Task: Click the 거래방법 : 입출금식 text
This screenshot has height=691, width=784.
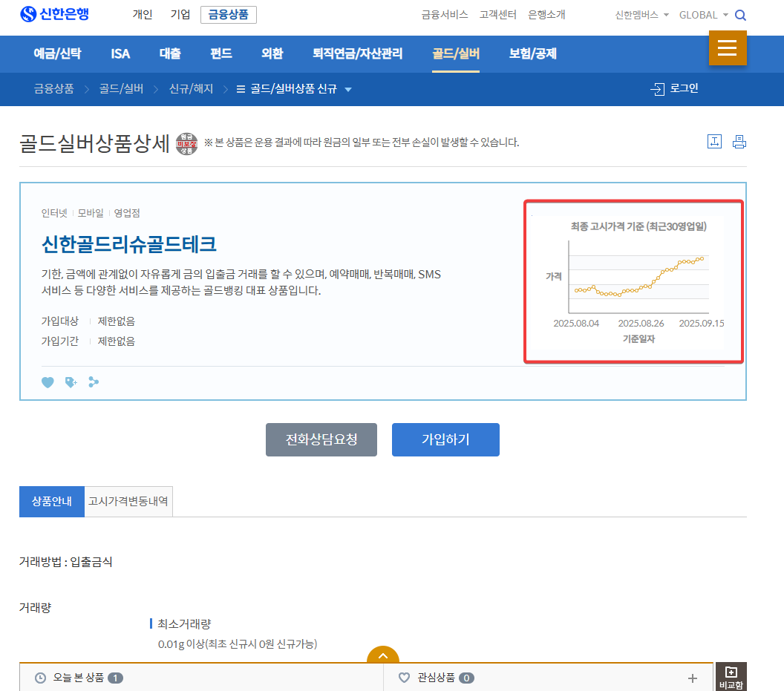Action: (65, 562)
